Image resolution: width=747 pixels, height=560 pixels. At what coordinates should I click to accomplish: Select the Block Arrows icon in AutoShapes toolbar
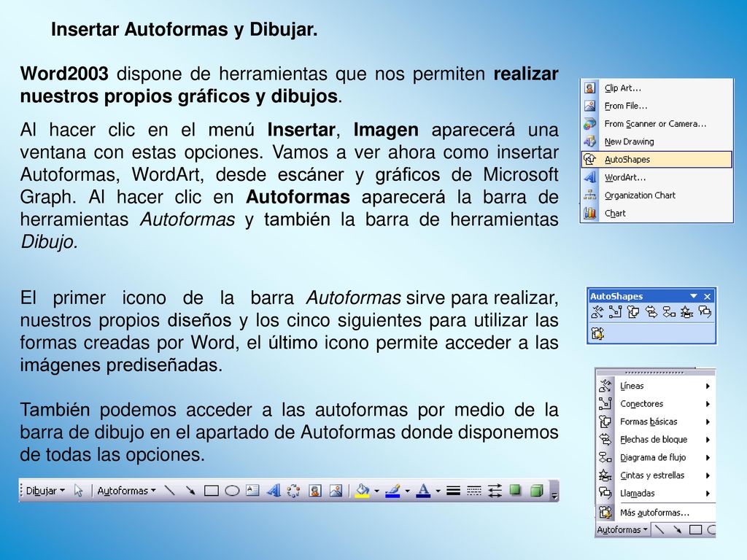point(651,312)
